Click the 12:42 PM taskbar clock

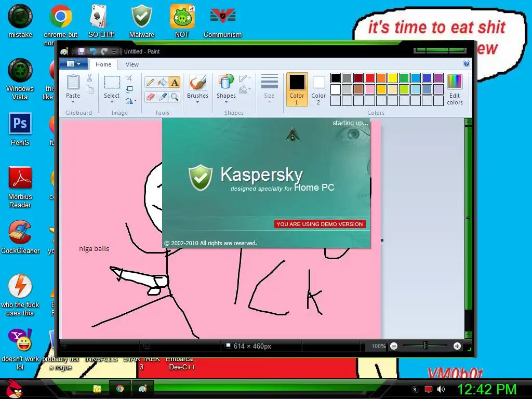[487, 389]
